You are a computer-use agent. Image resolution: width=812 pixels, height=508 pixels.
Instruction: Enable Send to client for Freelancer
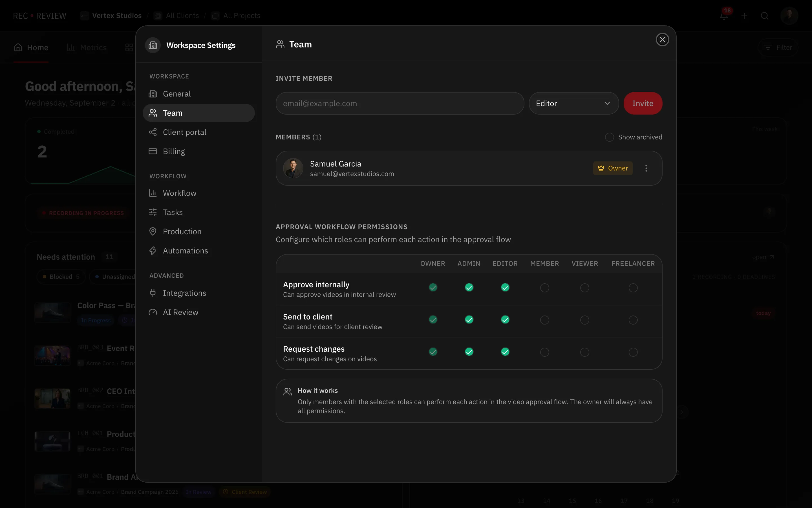click(x=633, y=320)
